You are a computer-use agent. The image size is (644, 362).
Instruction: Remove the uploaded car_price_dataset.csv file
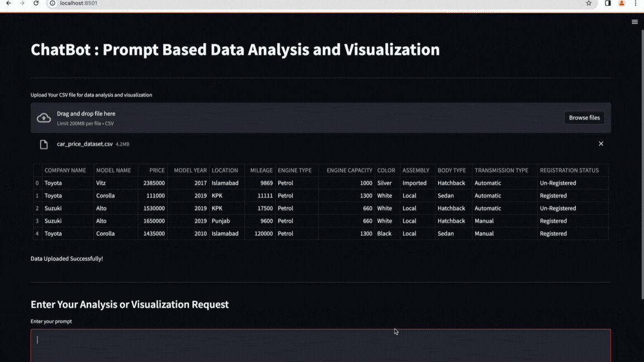[x=601, y=144]
